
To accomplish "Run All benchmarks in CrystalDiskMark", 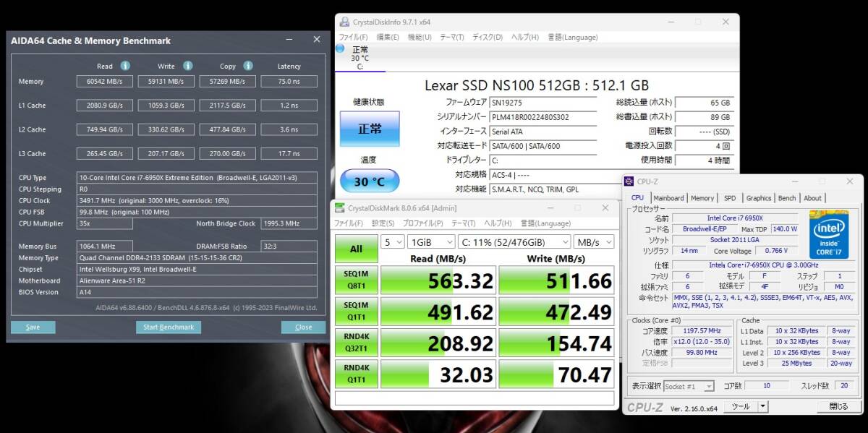I will [x=356, y=249].
